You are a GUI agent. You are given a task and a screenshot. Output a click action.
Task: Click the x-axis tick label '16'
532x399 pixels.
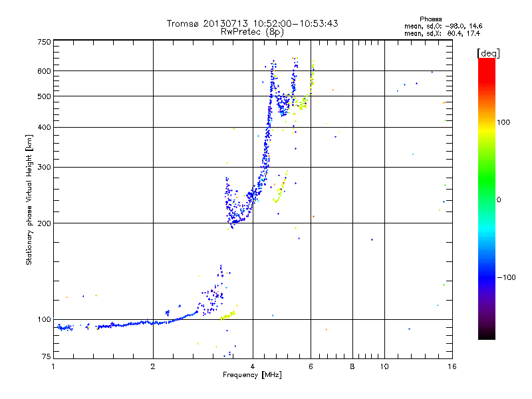click(x=452, y=366)
